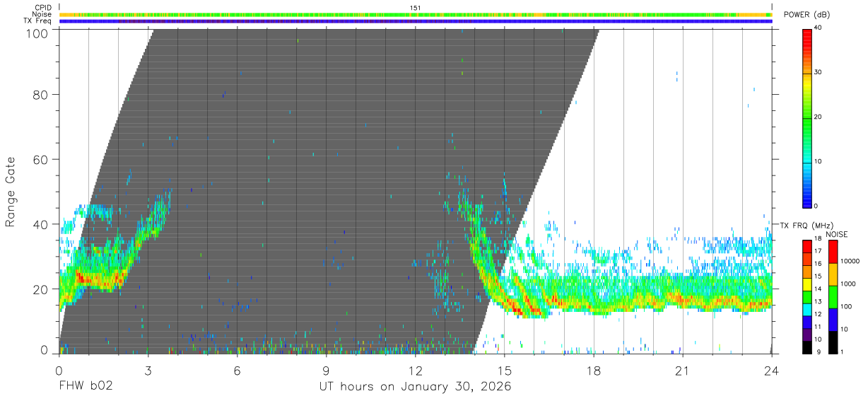Click the Range Gate axis title
Screen dimensions: 868x401
(11, 192)
